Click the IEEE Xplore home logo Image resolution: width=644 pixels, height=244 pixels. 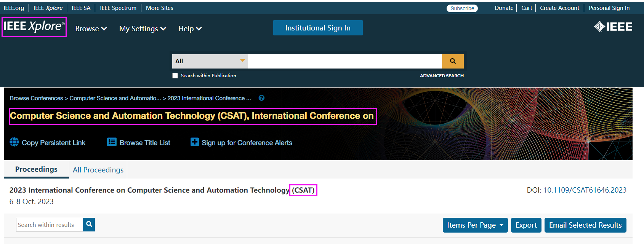[34, 27]
